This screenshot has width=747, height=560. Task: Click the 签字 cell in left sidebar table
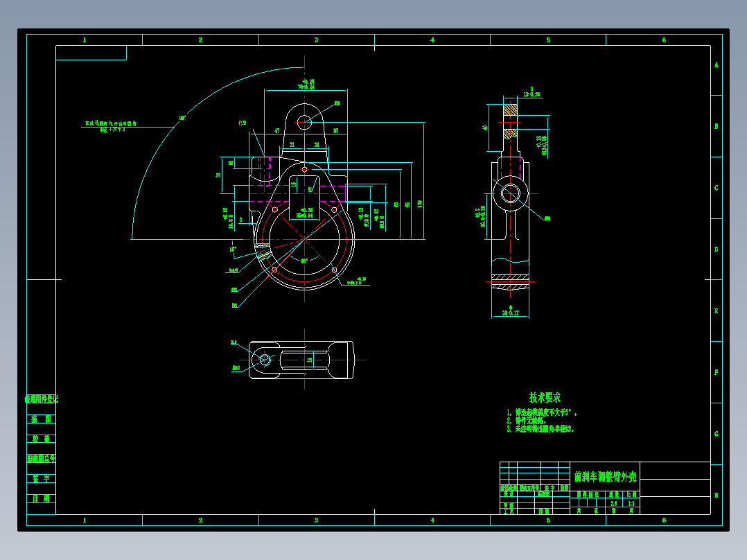coord(41,478)
